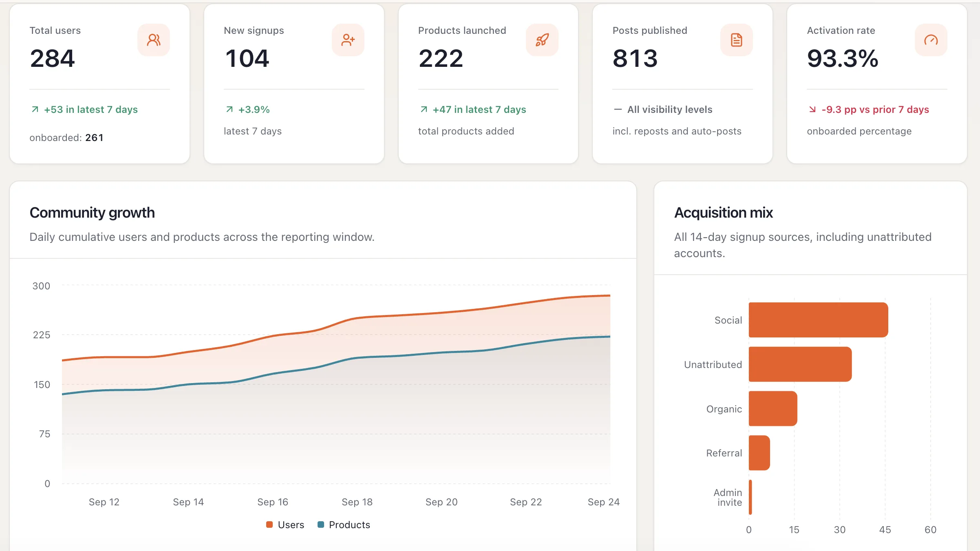Image resolution: width=980 pixels, height=551 pixels.
Task: Click the Unattributed category label
Action: 713,365
